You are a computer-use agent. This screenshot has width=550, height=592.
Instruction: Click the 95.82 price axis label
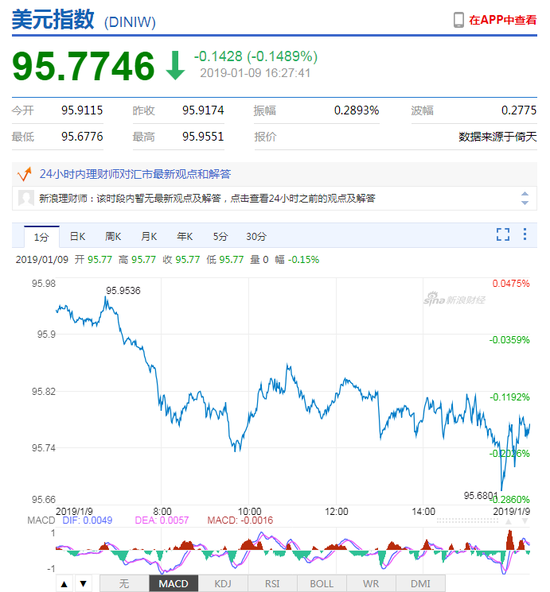point(44,392)
